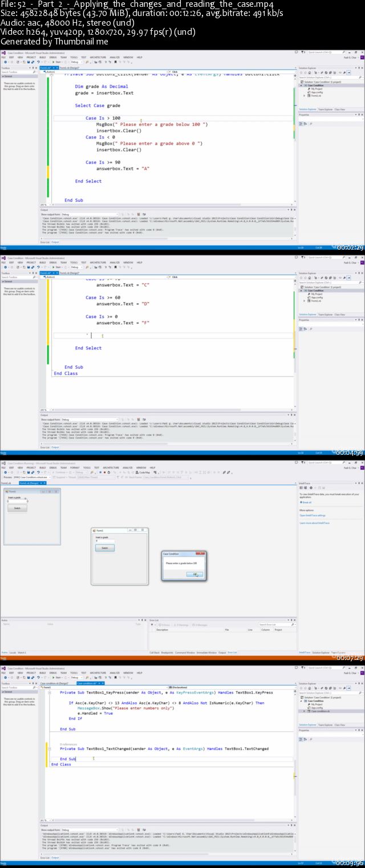The height and width of the screenshot is (868, 365).
Task: Open IntelliTrace settings link
Action: 313,515
